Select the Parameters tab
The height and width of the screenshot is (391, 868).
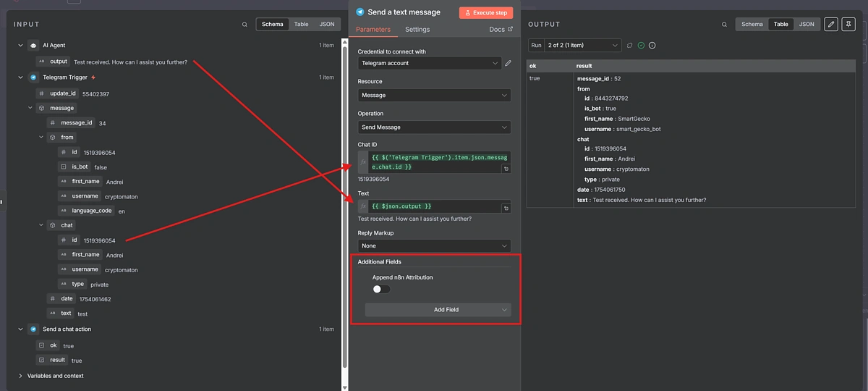[x=373, y=30]
